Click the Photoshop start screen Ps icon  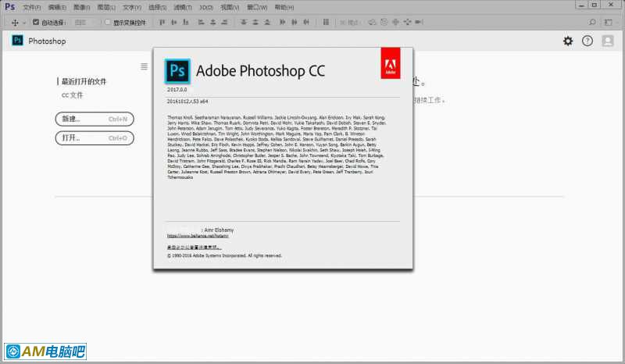point(17,41)
